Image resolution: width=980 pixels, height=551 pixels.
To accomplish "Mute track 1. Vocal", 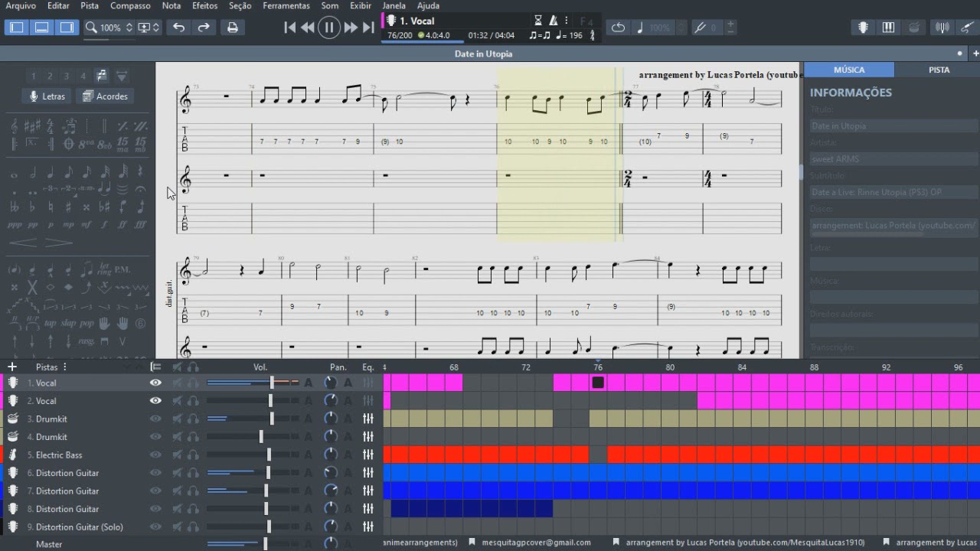I will coord(177,383).
